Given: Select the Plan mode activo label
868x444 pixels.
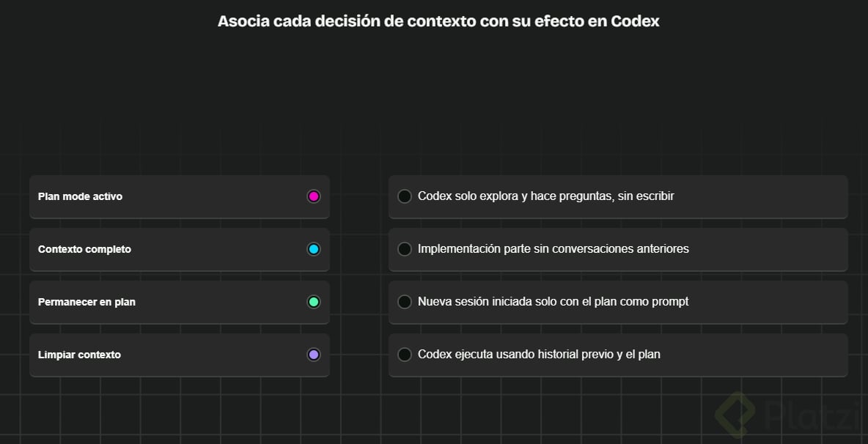Looking at the screenshot, I should pos(80,196).
